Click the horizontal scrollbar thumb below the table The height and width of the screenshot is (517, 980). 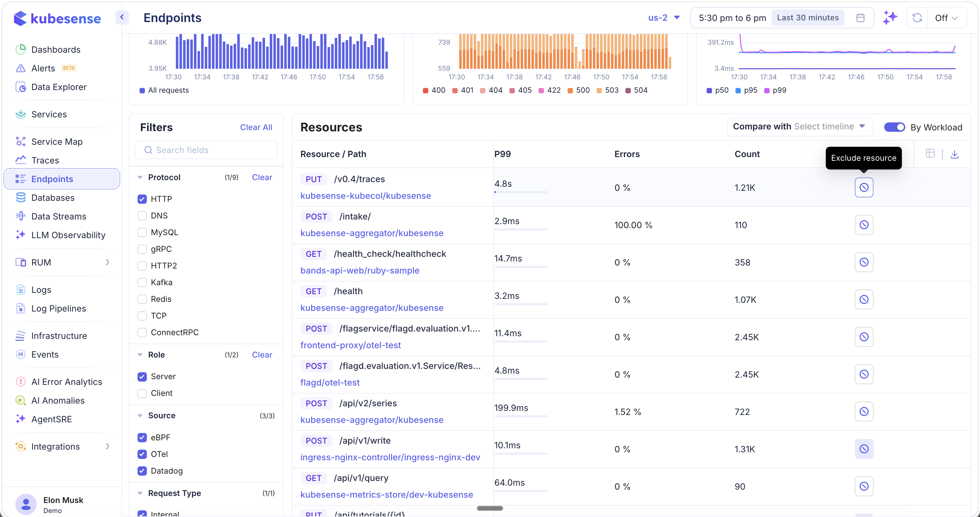490,508
